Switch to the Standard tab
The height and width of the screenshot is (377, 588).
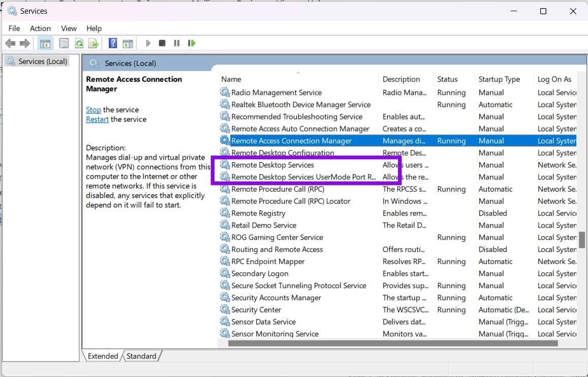141,356
